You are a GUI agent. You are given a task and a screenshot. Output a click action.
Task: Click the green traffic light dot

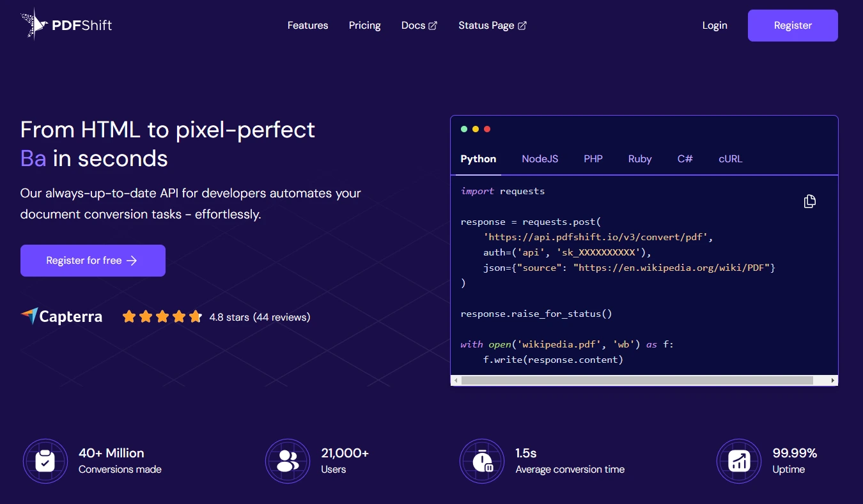463,128
